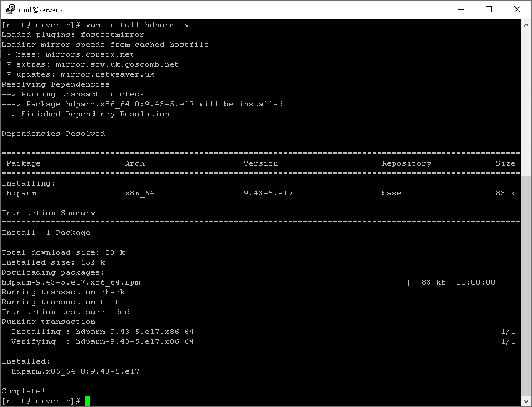532x407 pixels.
Task: Click the '83 kB' download size value
Action: click(x=434, y=282)
